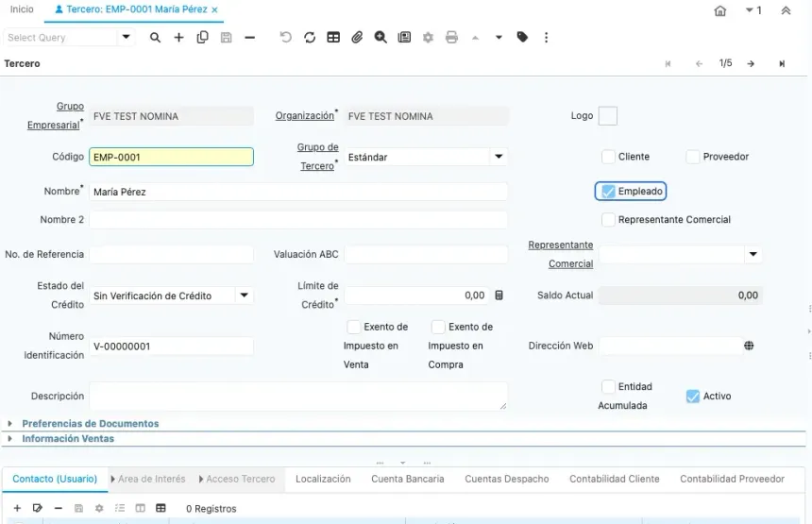The height and width of the screenshot is (524, 812).
Task: Expand the Preferencias de Documentos section
Action: 90,424
